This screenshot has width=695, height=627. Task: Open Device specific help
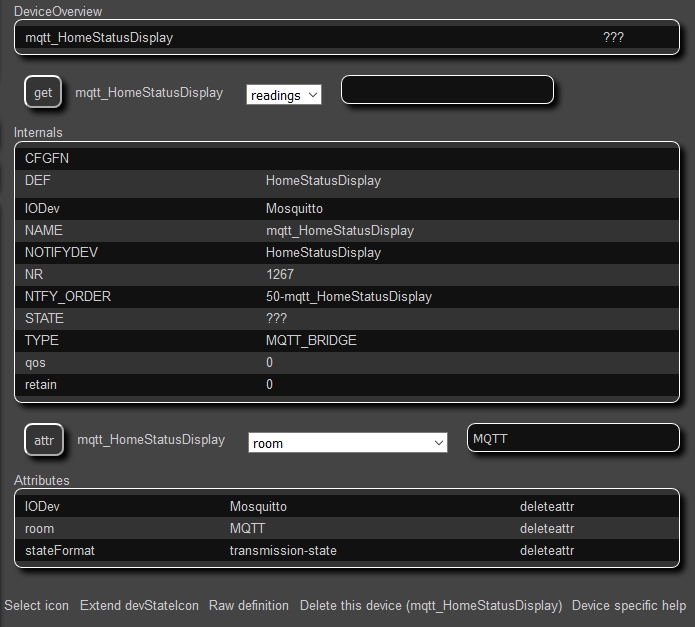pos(629,606)
